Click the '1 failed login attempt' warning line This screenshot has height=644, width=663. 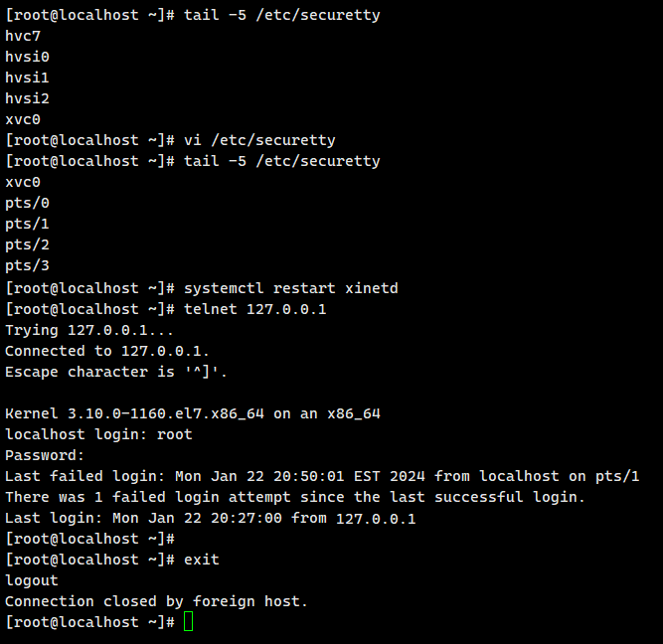coord(295,497)
